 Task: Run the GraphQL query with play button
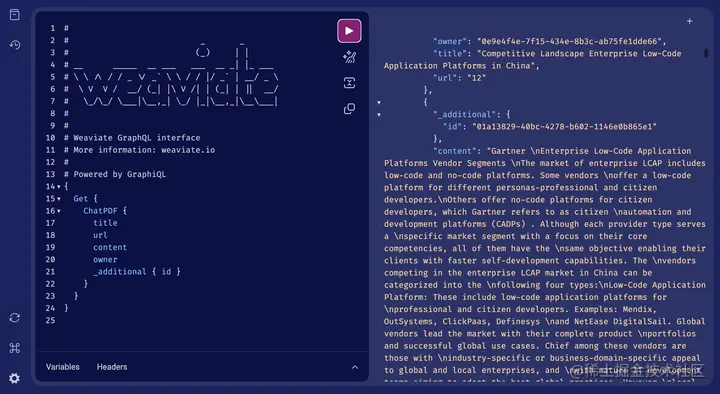coord(349,31)
